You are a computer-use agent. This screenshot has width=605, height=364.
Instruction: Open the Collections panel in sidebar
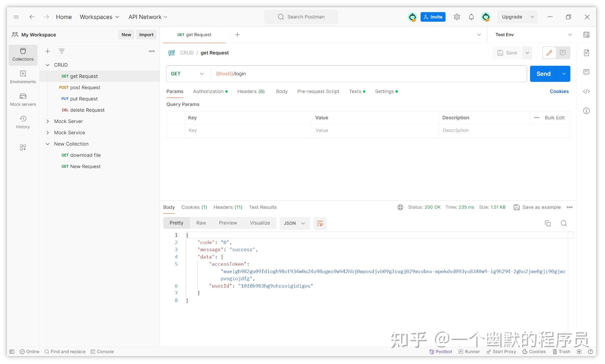(23, 55)
